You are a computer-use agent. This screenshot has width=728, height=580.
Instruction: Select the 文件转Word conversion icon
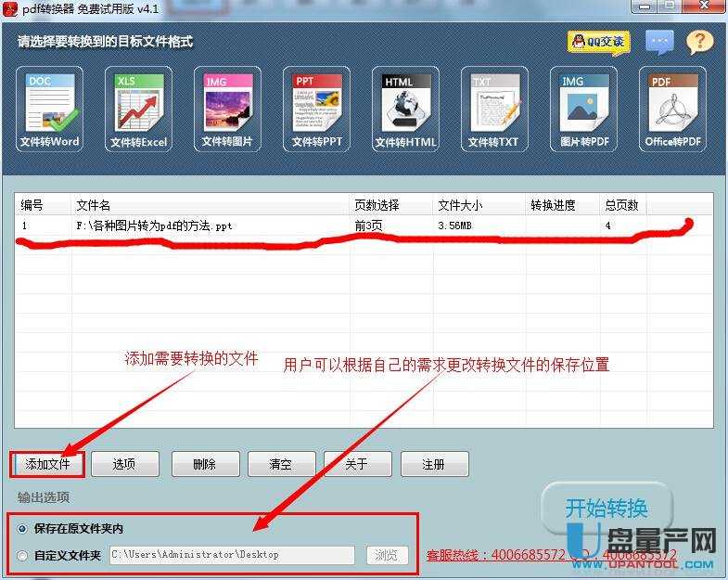(50, 109)
